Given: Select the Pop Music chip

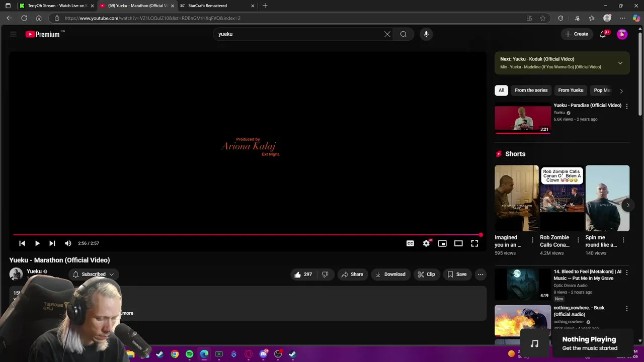Looking at the screenshot, I should coord(602,90).
